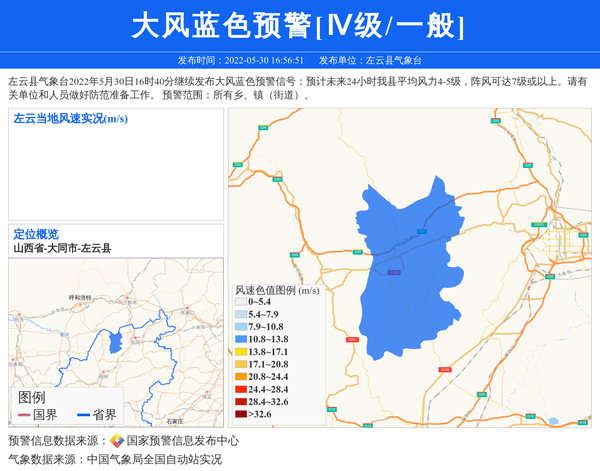The width and height of the screenshot is (600, 471).
Task: Click the warning description paragraph starting 左云县气象台2022年
Action: click(x=298, y=88)
